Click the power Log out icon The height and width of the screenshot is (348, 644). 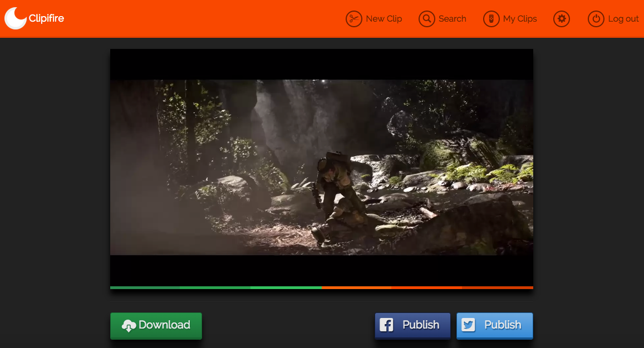pos(596,19)
